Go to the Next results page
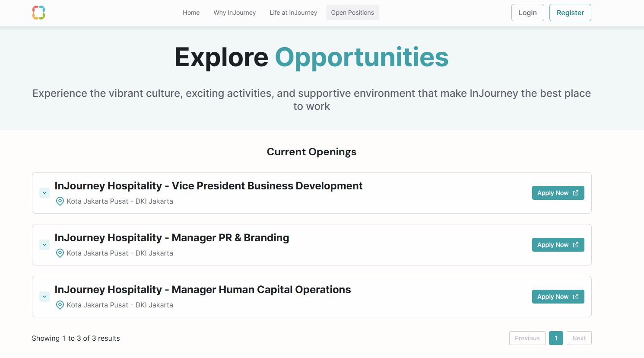This screenshot has height=358, width=644. 579,338
